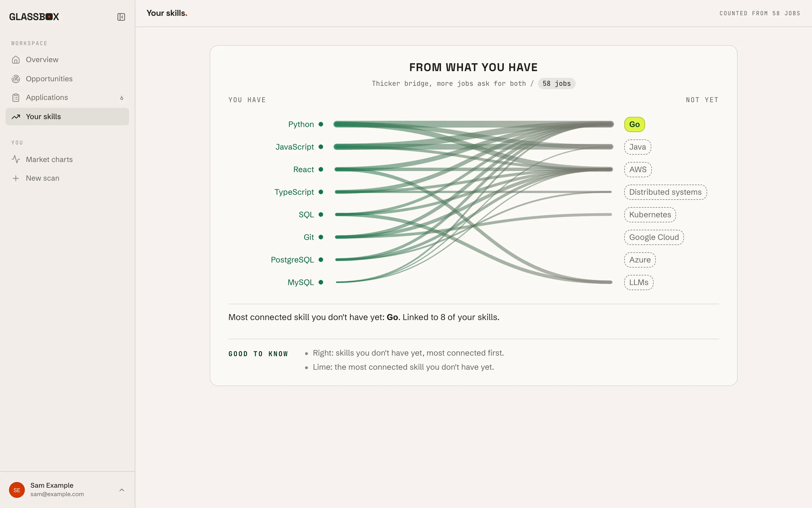Click the Overview home icon

(x=16, y=60)
